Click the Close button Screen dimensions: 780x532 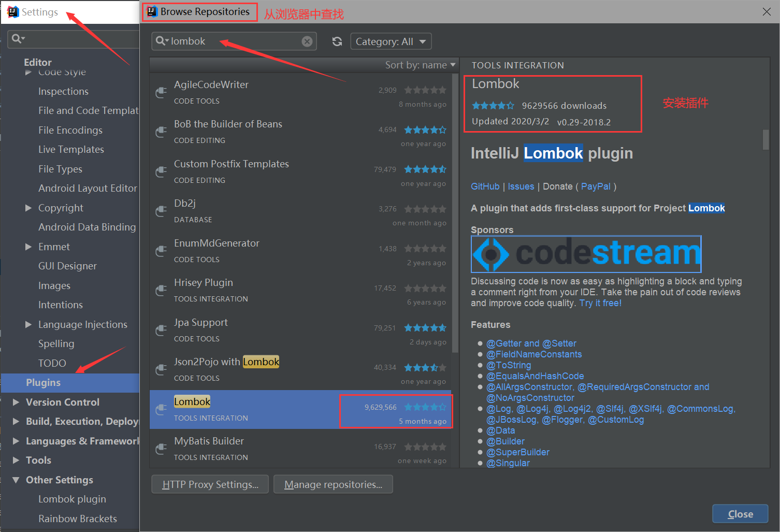click(x=740, y=514)
